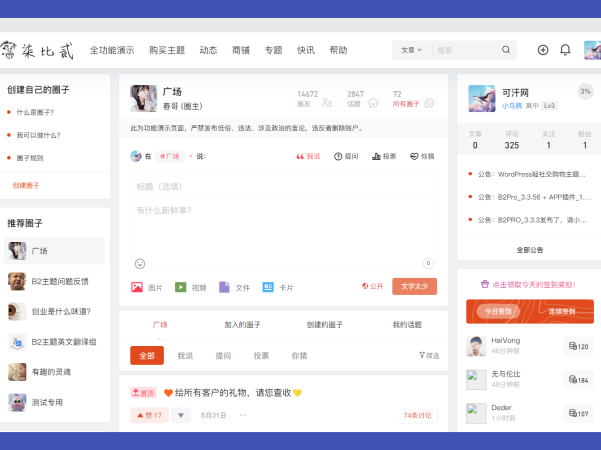Open 什么是圈子? link
The width and height of the screenshot is (601, 450).
(x=35, y=112)
